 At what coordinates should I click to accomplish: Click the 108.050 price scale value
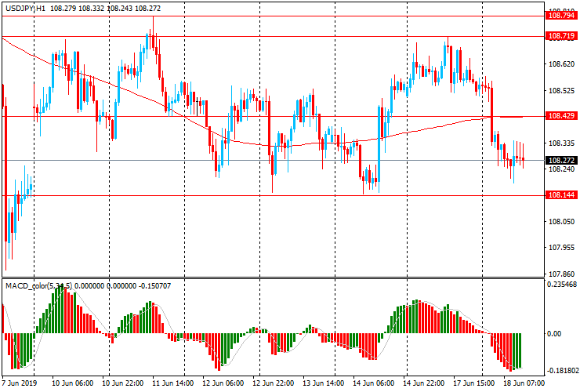coord(561,221)
